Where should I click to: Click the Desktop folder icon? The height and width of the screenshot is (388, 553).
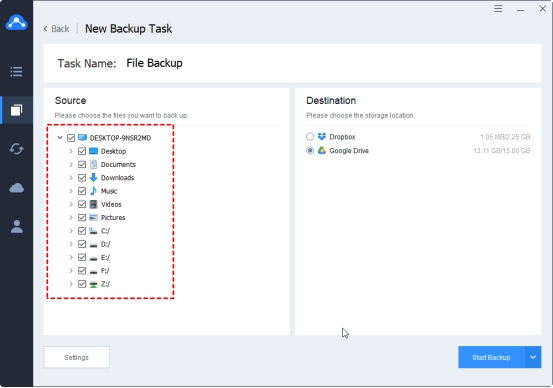[93, 151]
